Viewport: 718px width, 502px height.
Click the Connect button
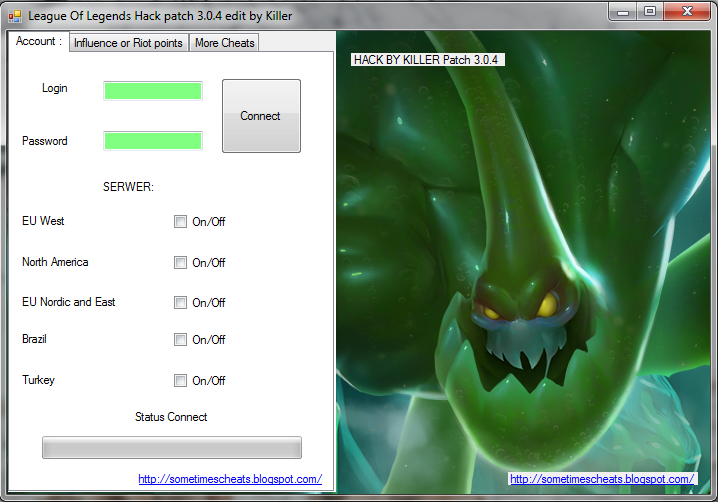pos(261,116)
